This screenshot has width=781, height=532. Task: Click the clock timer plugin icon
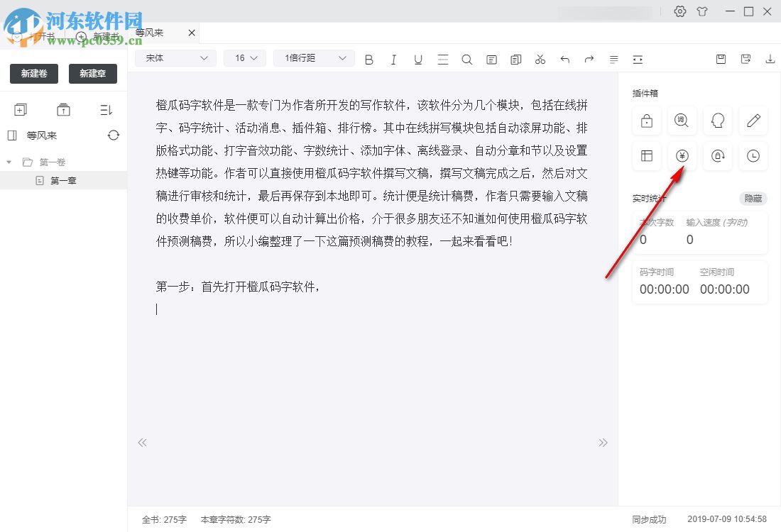point(753,156)
